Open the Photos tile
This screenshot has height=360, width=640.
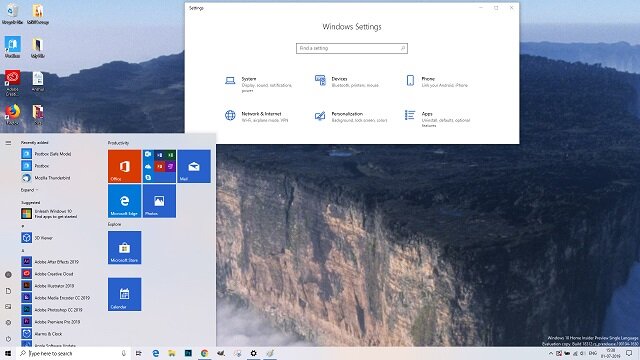[x=159, y=201]
